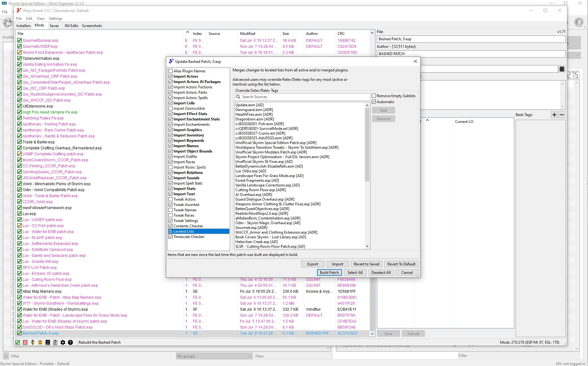The height and width of the screenshot is (366, 588).
Task: Click the Author field showing BASHED PATCH
Action: (x=471, y=54)
